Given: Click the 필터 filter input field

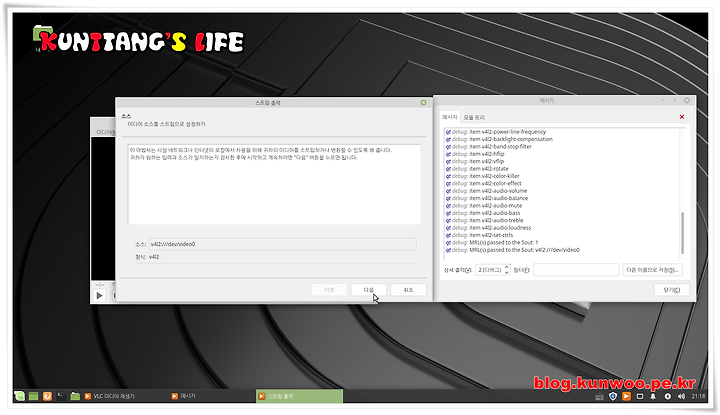Looking at the screenshot, I should [x=576, y=270].
